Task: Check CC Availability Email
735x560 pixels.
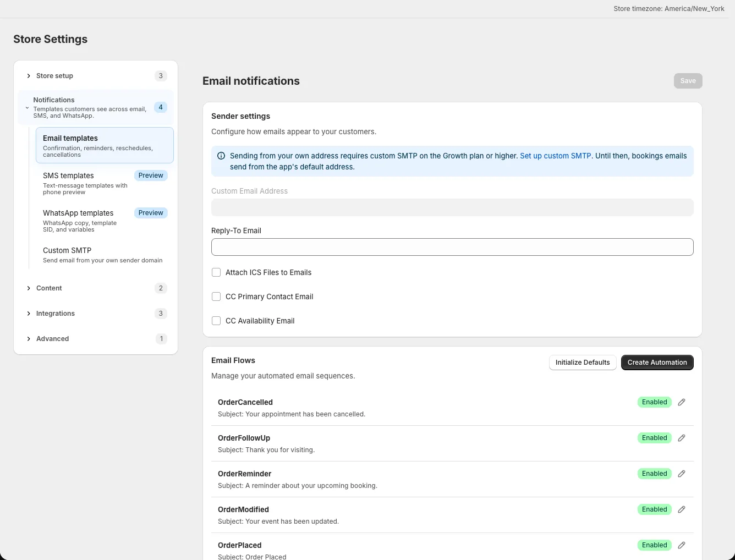Action: (216, 321)
